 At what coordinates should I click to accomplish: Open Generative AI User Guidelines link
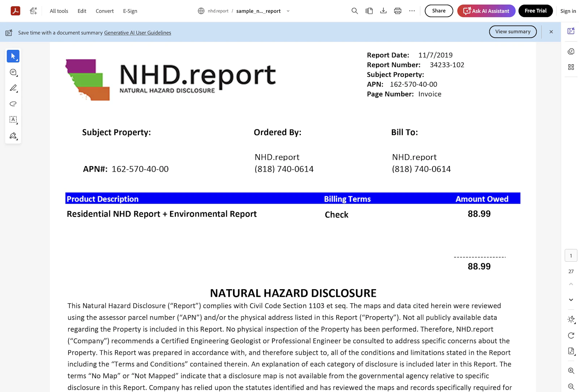point(138,33)
